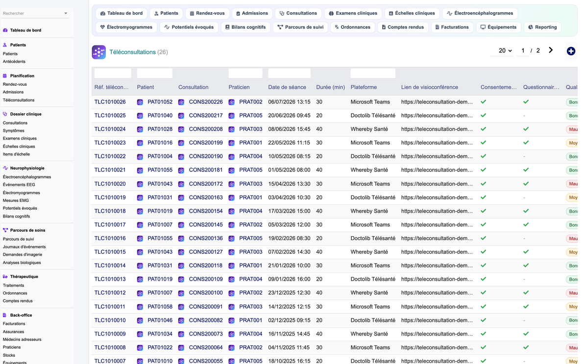
Task: Click the Rechercher search field
Action: click(x=32, y=13)
